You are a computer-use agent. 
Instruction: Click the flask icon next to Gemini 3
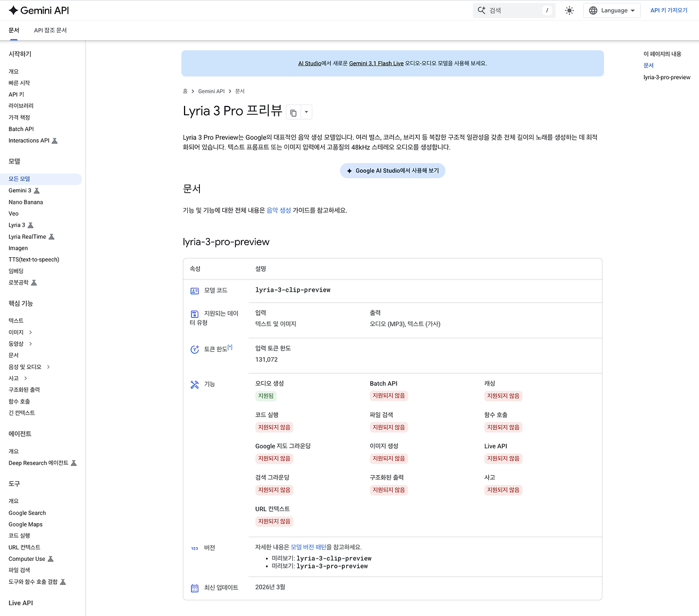37,191
